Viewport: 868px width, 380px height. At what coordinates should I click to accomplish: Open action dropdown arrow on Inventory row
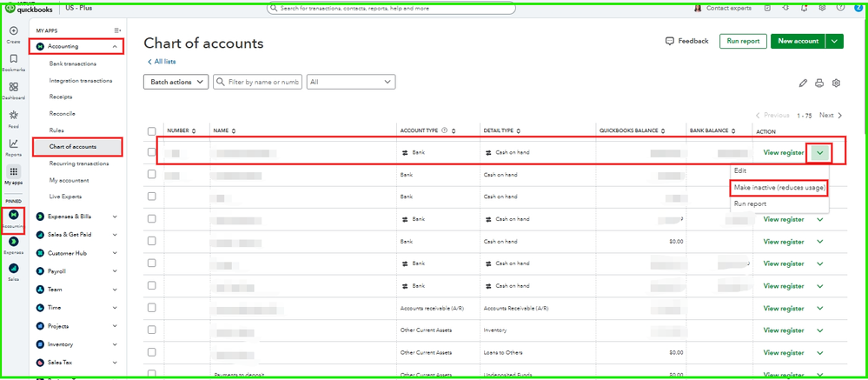coord(820,330)
